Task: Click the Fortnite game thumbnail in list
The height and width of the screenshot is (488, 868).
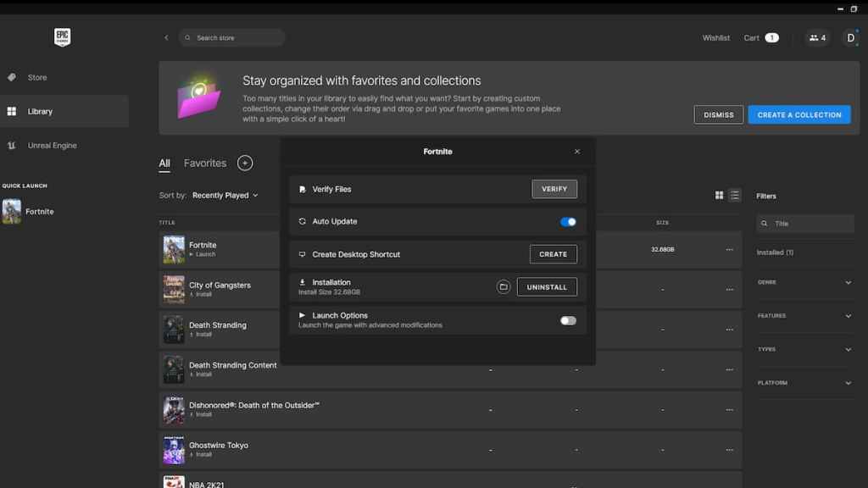Action: pos(174,250)
